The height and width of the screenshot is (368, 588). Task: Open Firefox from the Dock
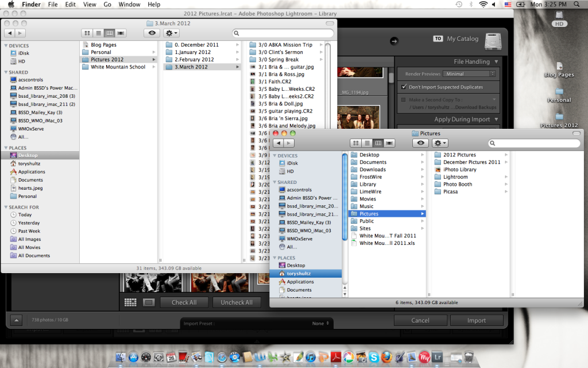pos(386,357)
